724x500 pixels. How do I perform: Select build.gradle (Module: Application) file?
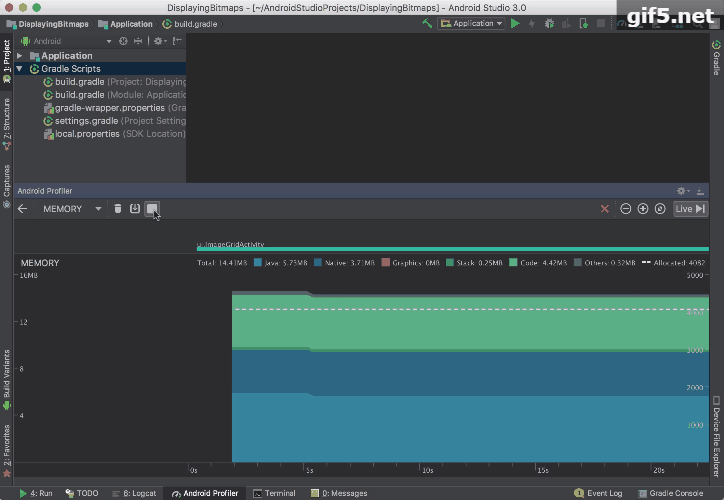pyautogui.click(x=114, y=95)
